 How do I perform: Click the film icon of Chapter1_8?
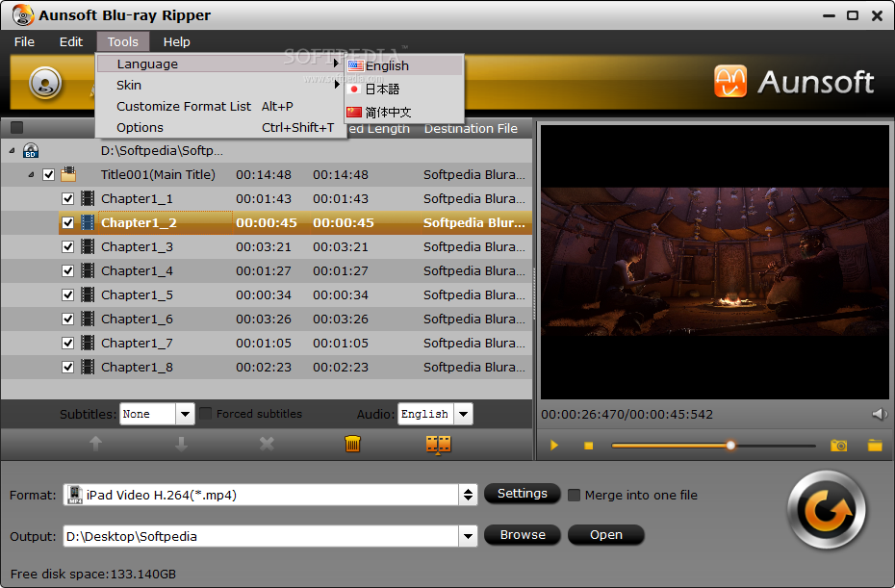88,367
